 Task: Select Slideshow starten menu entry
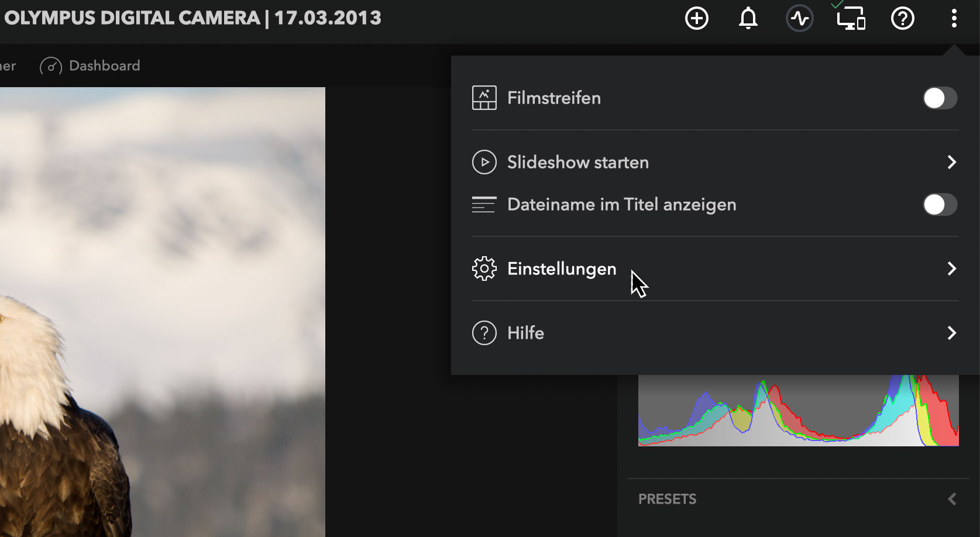[715, 162]
